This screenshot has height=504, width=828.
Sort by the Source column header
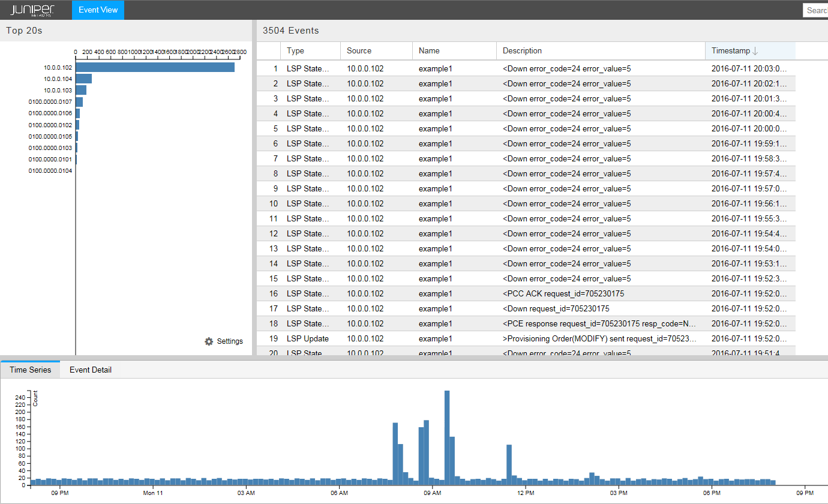[x=359, y=51]
